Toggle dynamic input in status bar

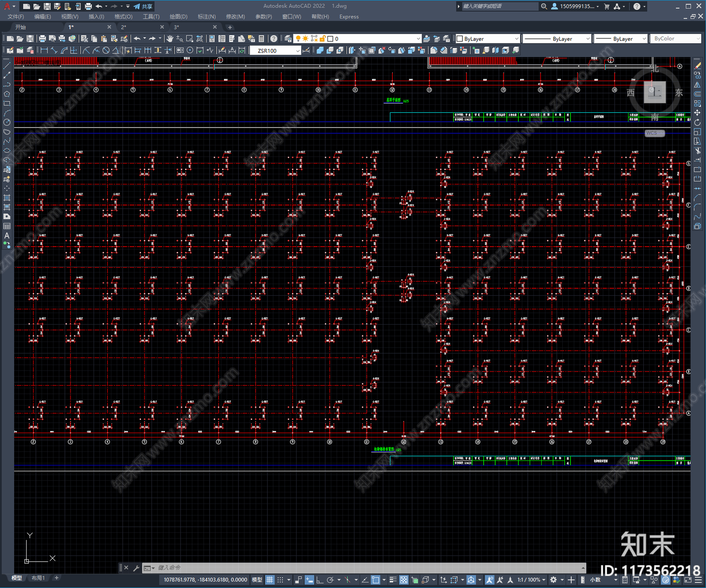click(309, 580)
